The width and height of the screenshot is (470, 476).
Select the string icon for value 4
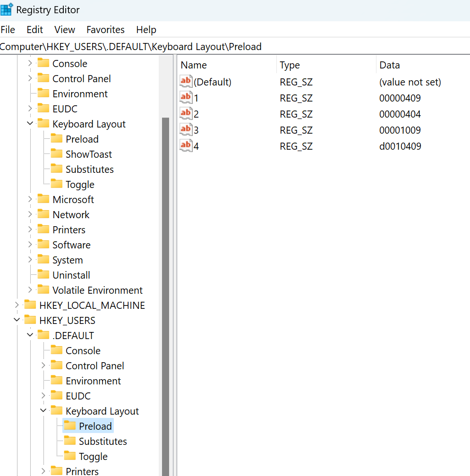186,146
